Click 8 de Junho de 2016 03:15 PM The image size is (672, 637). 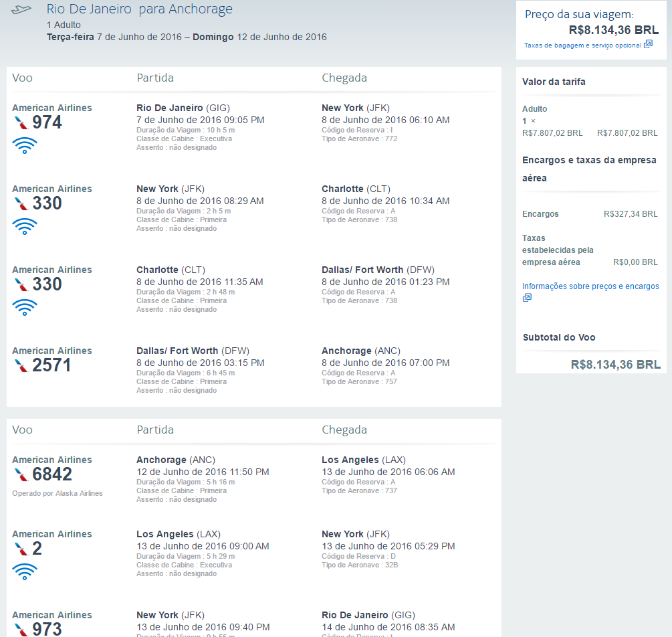201,363
